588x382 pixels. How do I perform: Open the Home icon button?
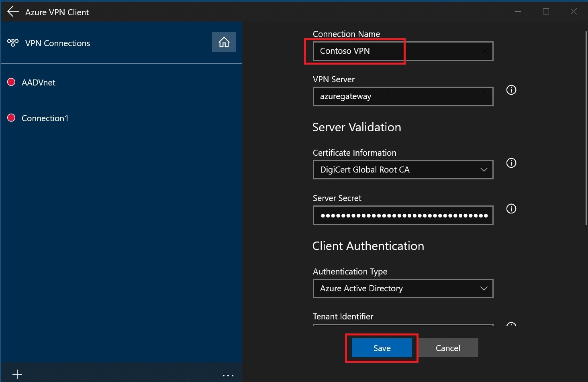pyautogui.click(x=224, y=42)
